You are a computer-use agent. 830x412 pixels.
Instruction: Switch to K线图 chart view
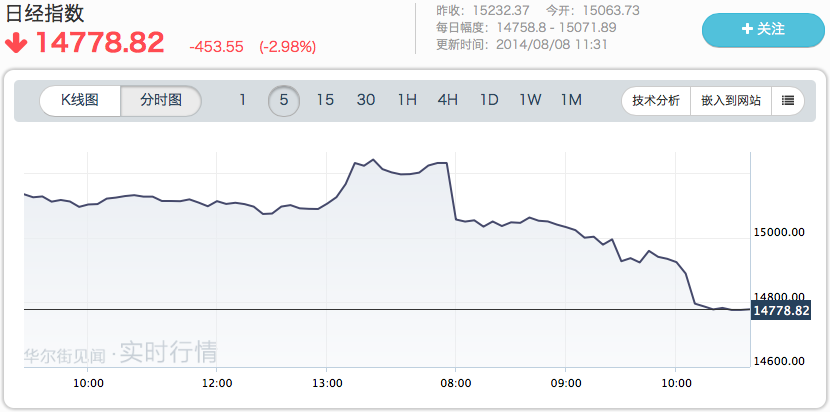point(80,100)
